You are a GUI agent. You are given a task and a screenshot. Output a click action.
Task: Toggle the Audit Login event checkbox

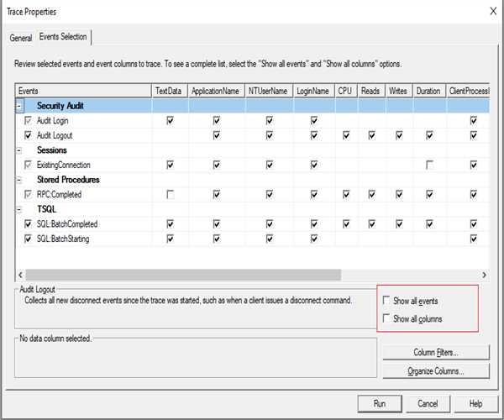pyautogui.click(x=29, y=120)
